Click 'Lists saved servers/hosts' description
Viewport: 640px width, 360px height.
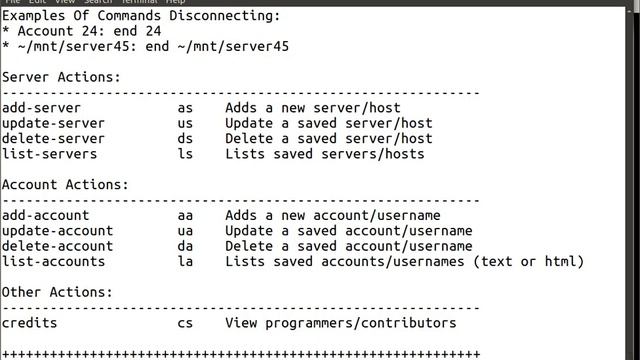click(x=324, y=154)
